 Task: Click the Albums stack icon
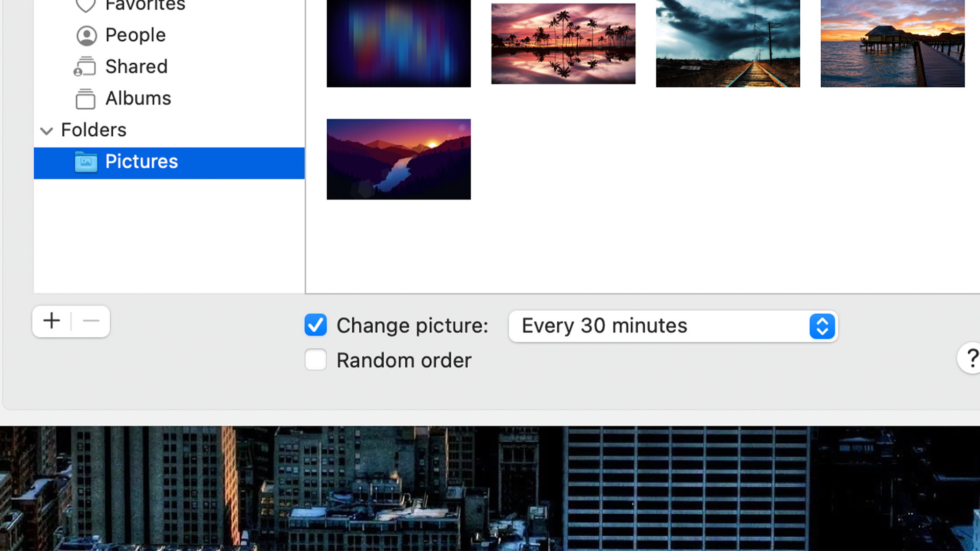[x=85, y=98]
